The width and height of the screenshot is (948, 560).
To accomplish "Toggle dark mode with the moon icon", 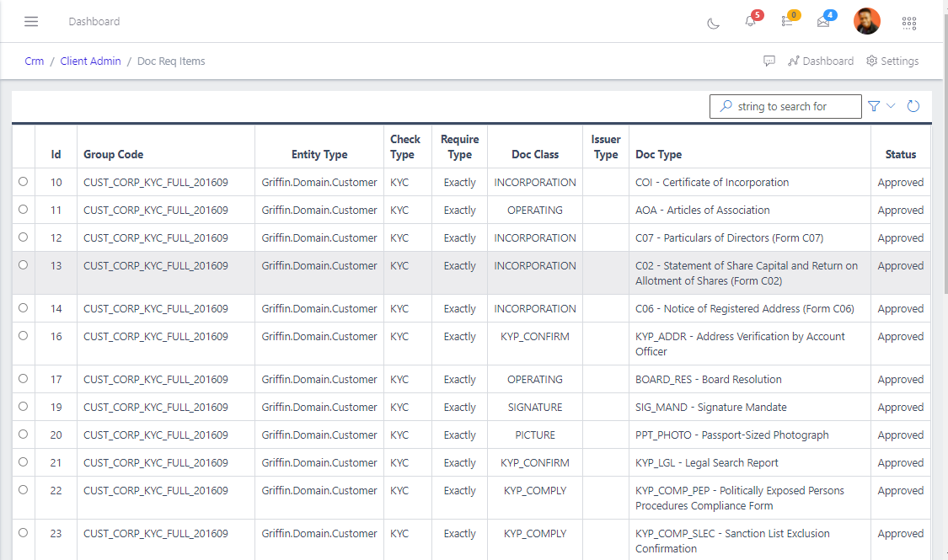I will 713,24.
